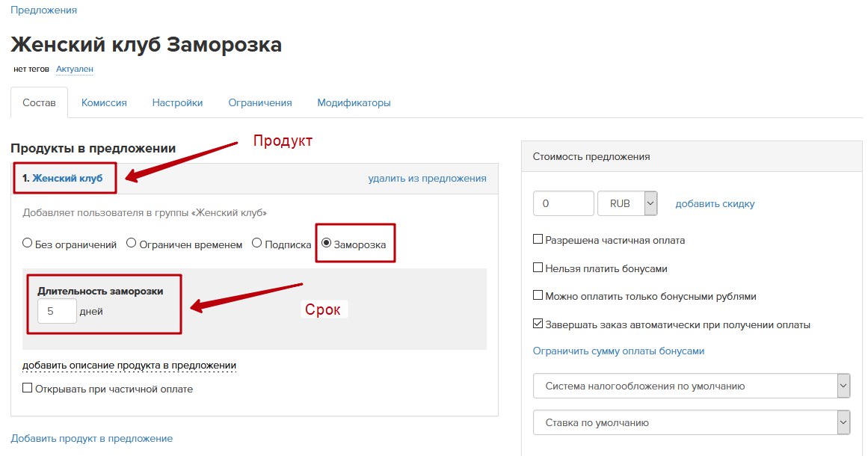Click the freeze duration days field
Image resolution: width=868 pixels, height=456 pixels.
tap(57, 311)
